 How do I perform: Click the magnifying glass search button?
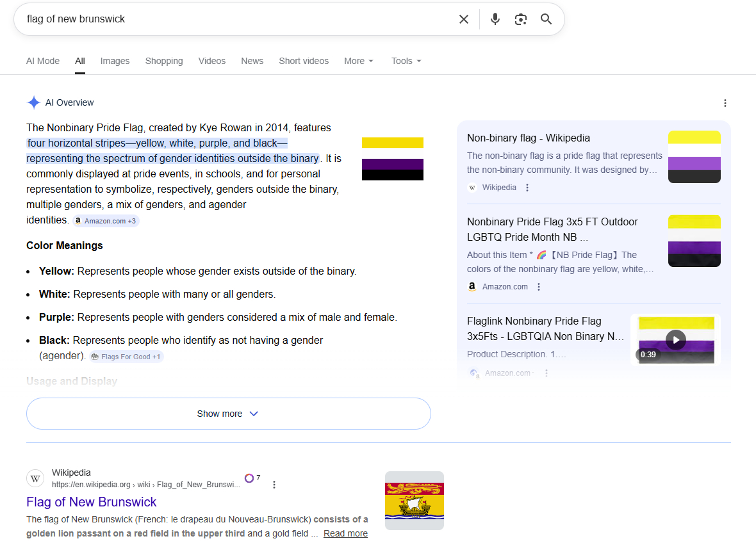(546, 19)
